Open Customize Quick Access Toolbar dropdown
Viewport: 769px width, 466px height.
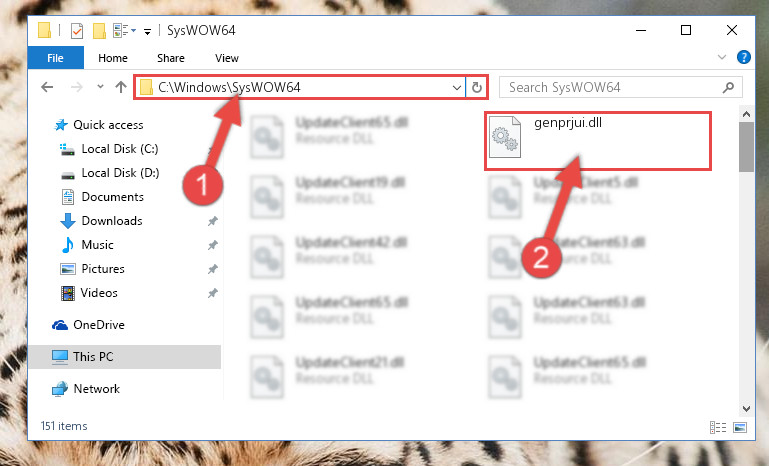click(x=147, y=31)
